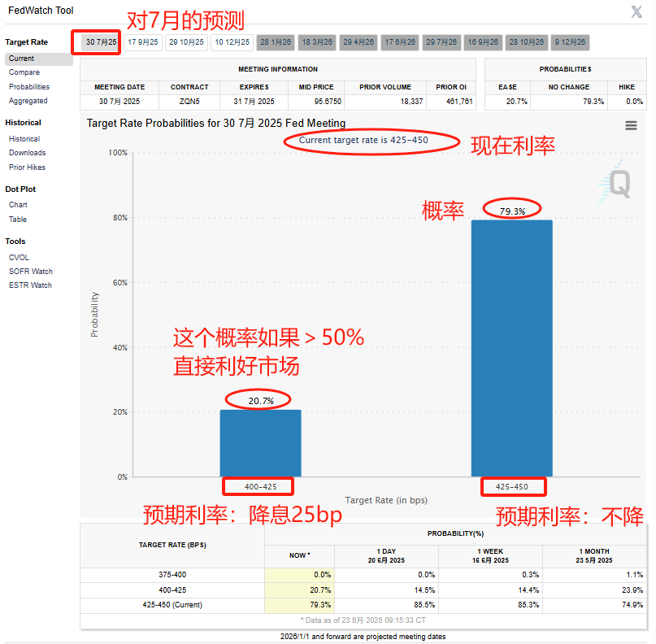Open ESTR Watch tool
This screenshot has width=656, height=644.
point(30,285)
